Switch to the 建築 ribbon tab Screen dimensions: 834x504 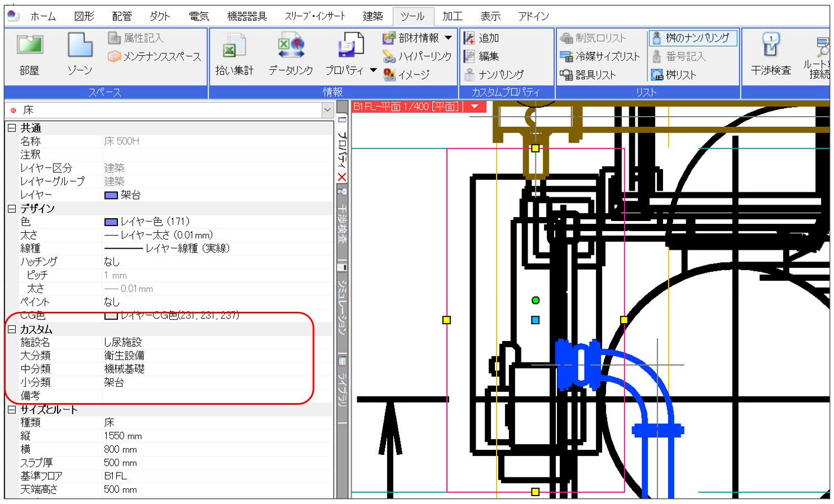(372, 16)
